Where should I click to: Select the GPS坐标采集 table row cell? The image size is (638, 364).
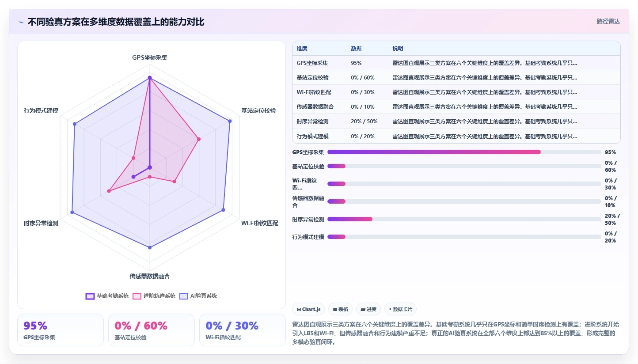tap(312, 63)
